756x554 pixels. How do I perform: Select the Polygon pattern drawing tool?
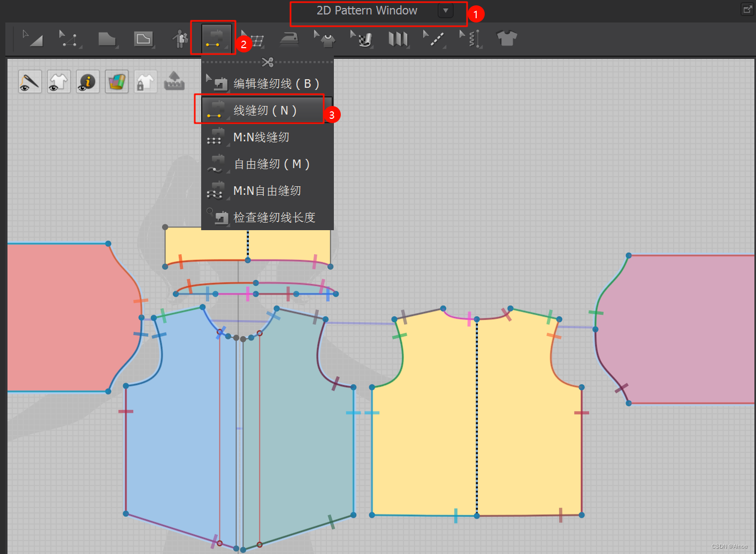108,39
